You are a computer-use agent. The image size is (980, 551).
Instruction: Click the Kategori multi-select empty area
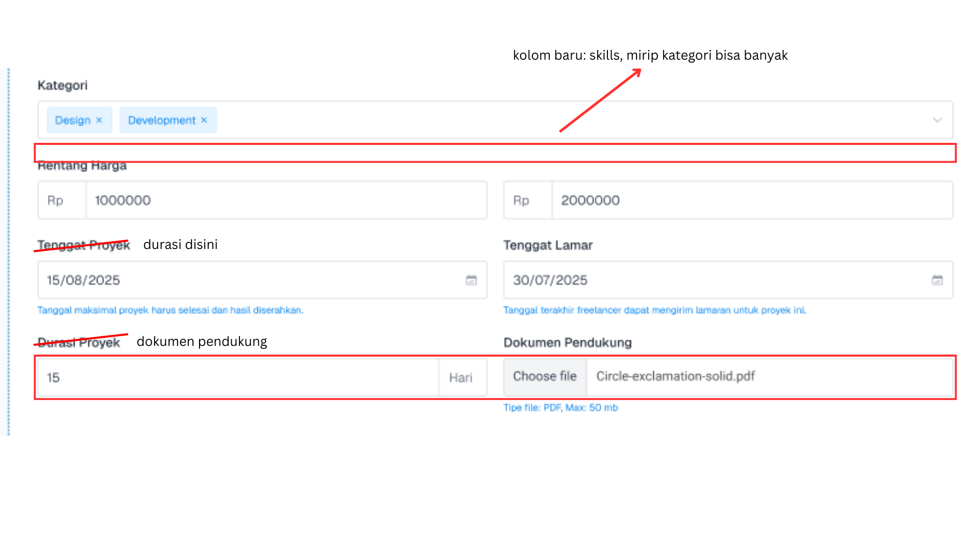561,120
